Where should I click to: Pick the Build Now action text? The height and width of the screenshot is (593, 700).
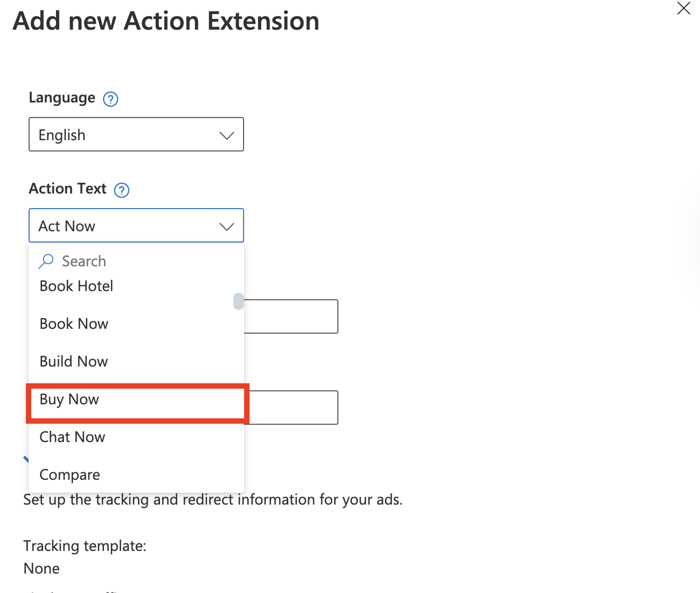click(x=74, y=362)
